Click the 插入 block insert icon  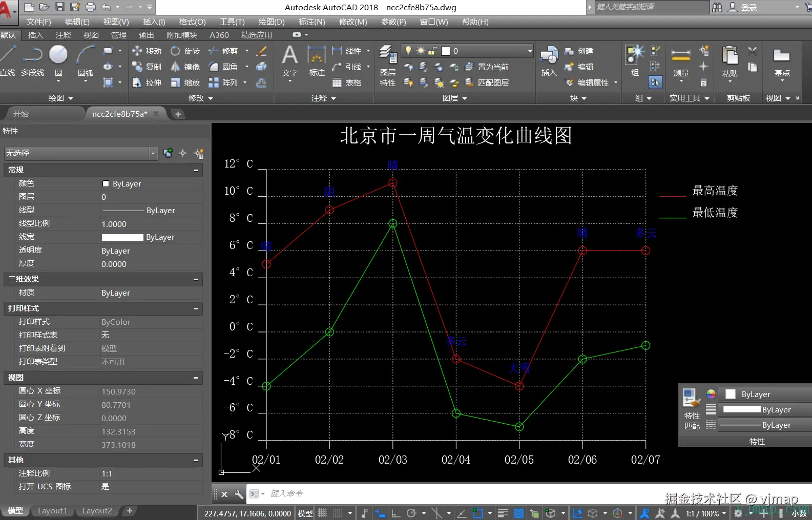[x=549, y=61]
